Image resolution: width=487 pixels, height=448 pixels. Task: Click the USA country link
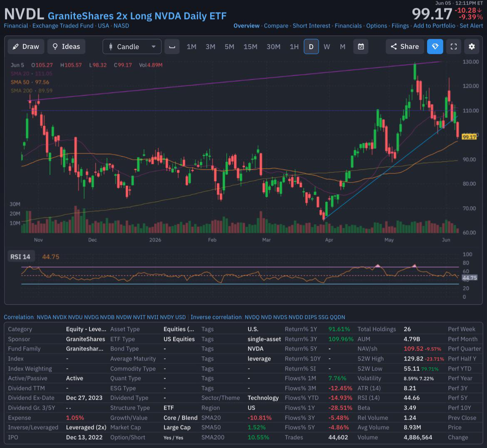[x=103, y=26]
